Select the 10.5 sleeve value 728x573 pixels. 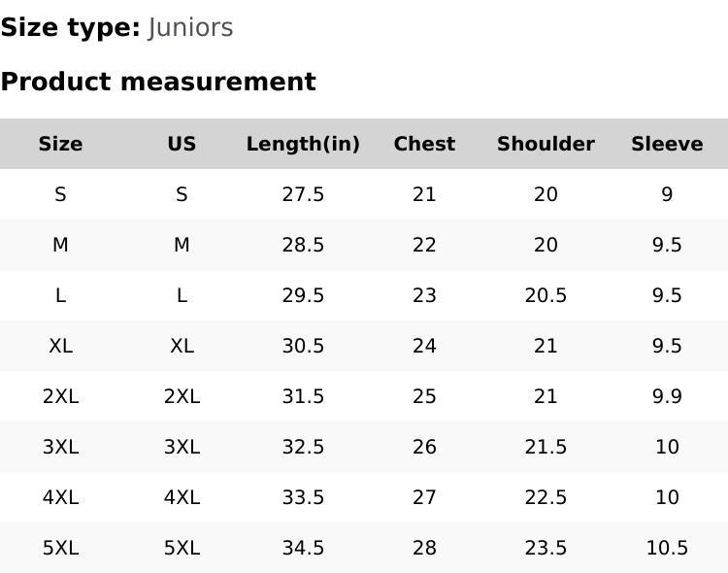pyautogui.click(x=667, y=548)
